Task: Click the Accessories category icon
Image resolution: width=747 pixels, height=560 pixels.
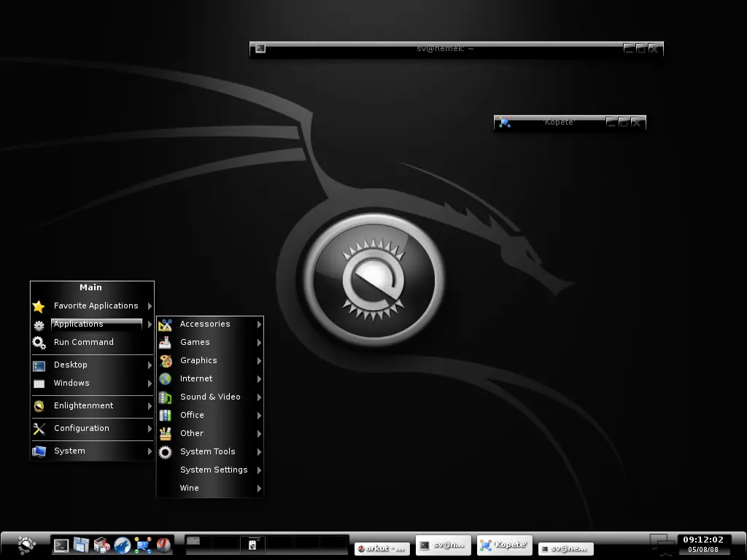Action: click(x=165, y=324)
